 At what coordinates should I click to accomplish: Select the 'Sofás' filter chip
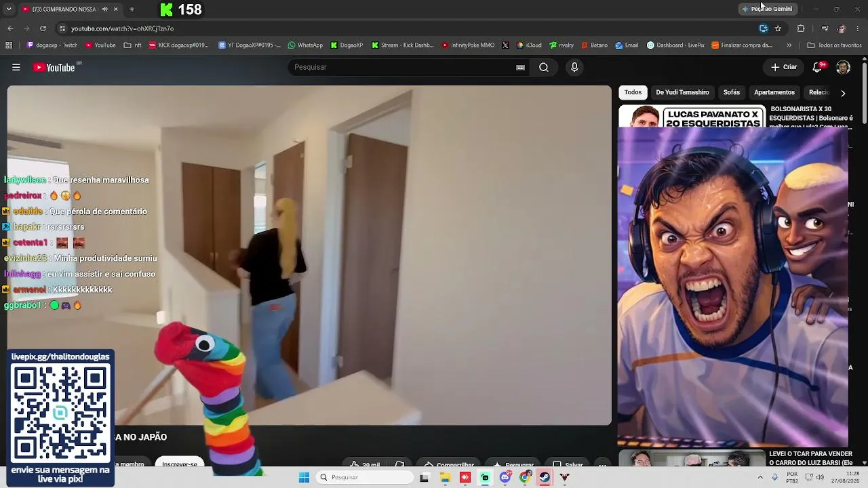732,92
